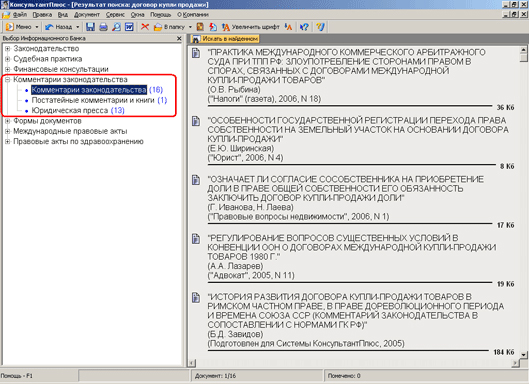Screen dimensions: 529x384
Task: Click the decrease font size icon
Action: coord(288,27)
